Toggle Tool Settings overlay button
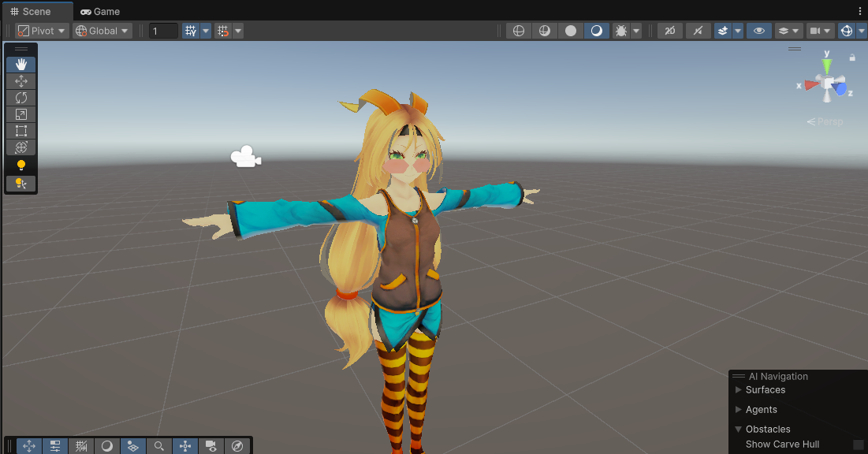 55,445
